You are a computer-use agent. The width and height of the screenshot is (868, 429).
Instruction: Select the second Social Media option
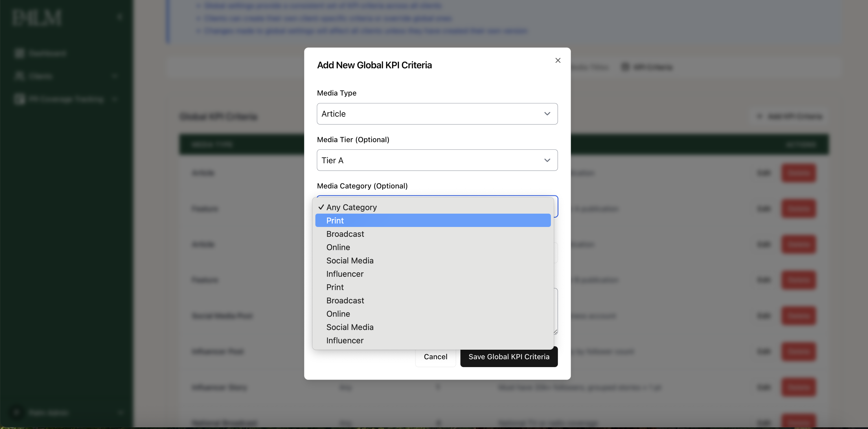click(x=433, y=327)
